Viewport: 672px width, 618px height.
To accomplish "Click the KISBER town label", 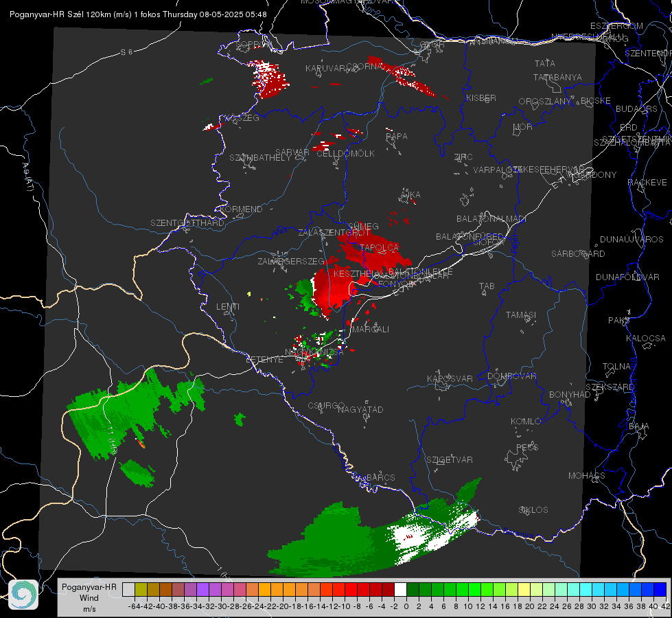I will pos(481,98).
